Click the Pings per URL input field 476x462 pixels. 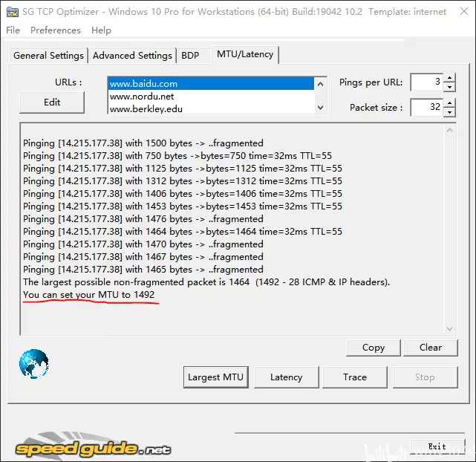pos(426,82)
